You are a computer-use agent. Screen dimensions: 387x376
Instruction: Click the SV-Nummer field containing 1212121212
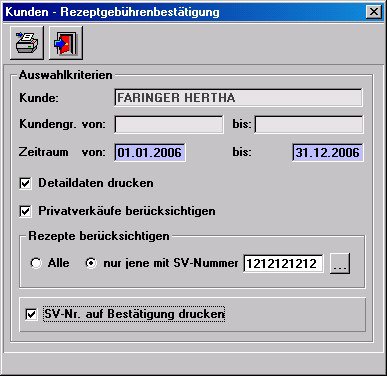[283, 264]
